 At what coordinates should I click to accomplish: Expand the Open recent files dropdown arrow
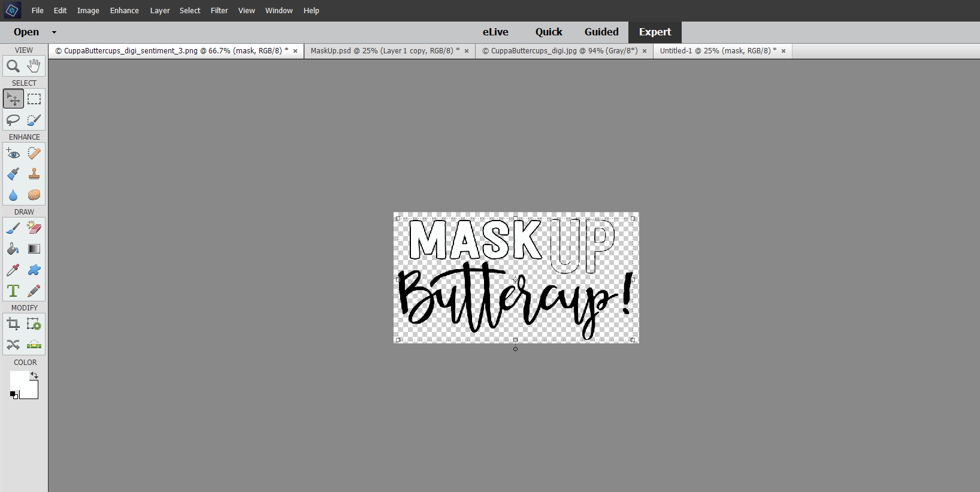point(54,32)
